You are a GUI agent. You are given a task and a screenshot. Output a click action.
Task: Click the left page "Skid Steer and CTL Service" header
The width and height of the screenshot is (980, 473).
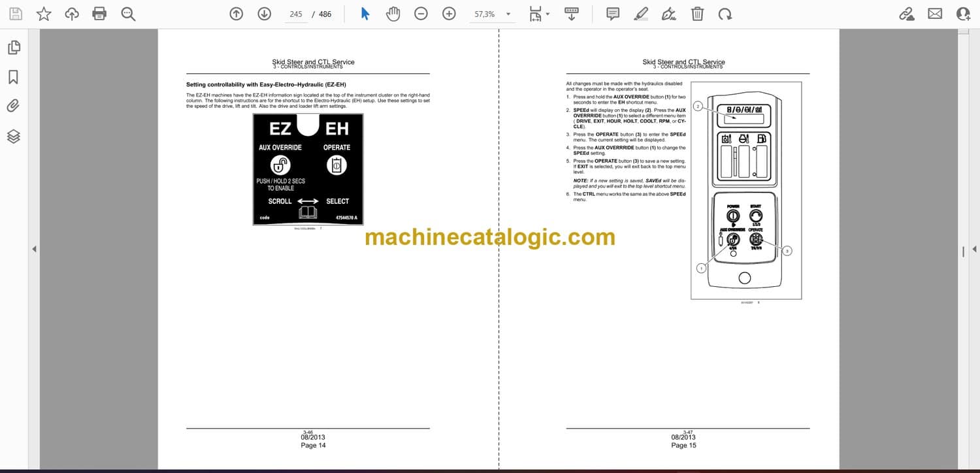[x=313, y=62]
